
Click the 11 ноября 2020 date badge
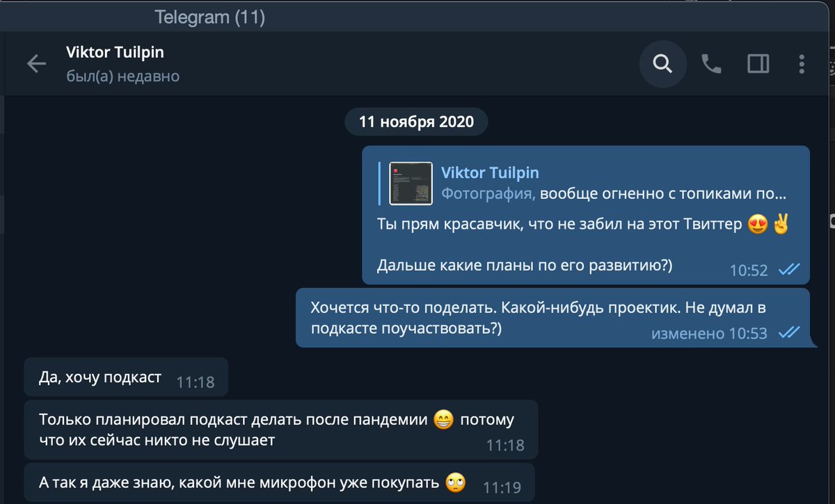click(416, 122)
